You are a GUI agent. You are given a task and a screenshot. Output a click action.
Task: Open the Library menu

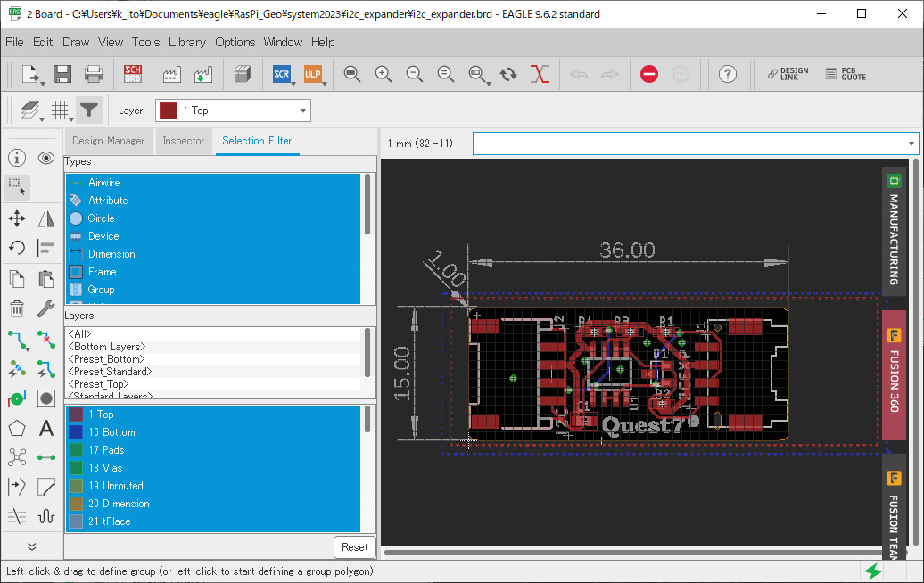pos(187,43)
